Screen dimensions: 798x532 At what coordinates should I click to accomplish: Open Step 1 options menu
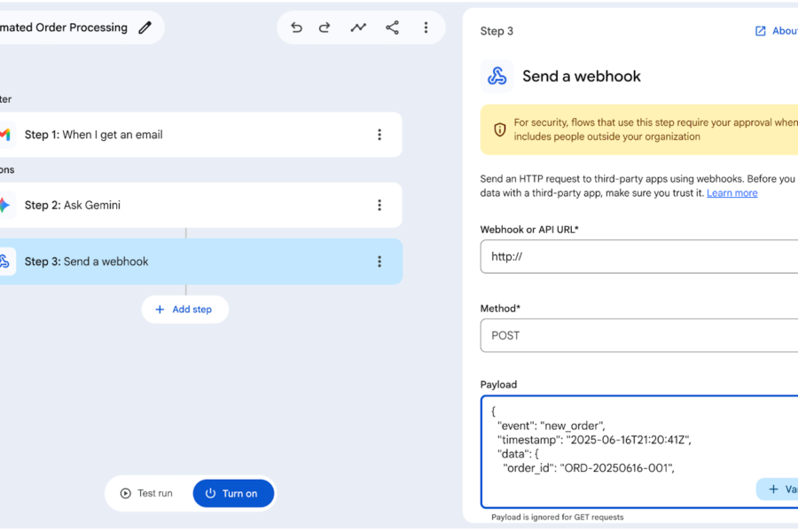point(379,135)
